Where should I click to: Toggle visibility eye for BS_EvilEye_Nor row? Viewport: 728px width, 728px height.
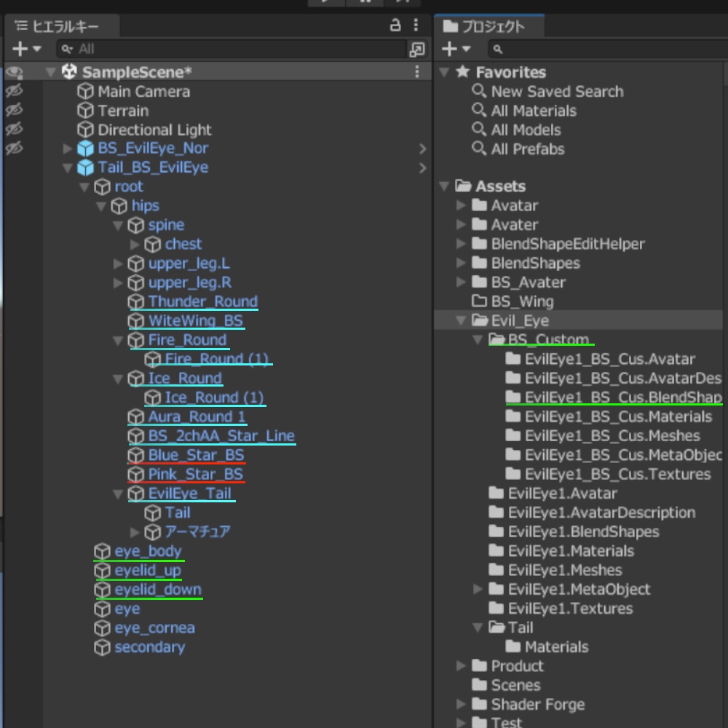pyautogui.click(x=14, y=148)
